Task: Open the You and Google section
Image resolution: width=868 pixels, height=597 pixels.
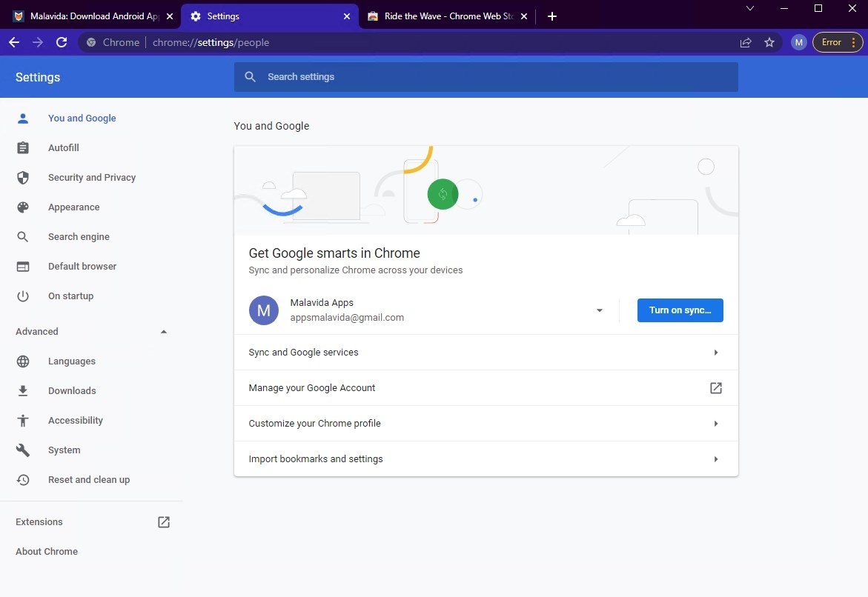Action: [x=82, y=119]
